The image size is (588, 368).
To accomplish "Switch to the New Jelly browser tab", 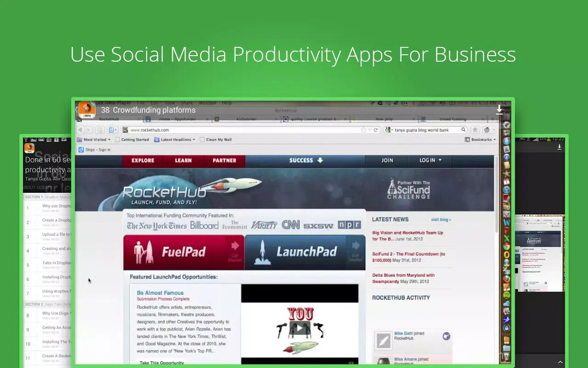I will [384, 119].
